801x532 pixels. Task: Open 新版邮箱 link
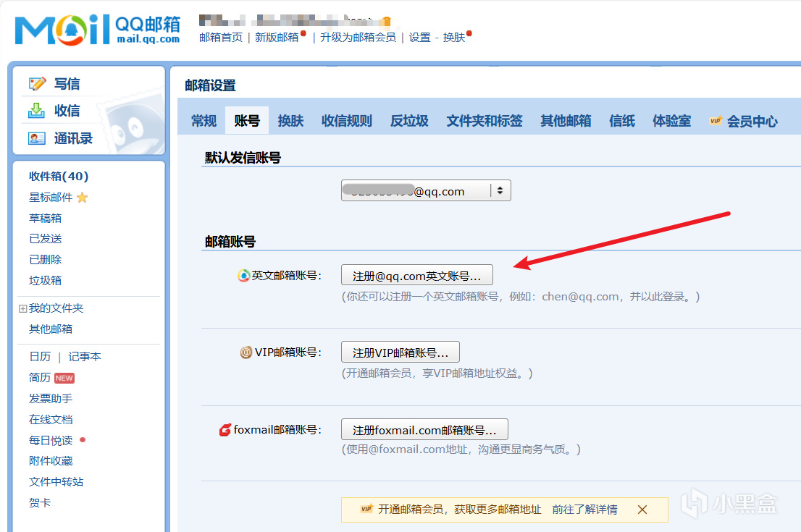pyautogui.click(x=277, y=37)
